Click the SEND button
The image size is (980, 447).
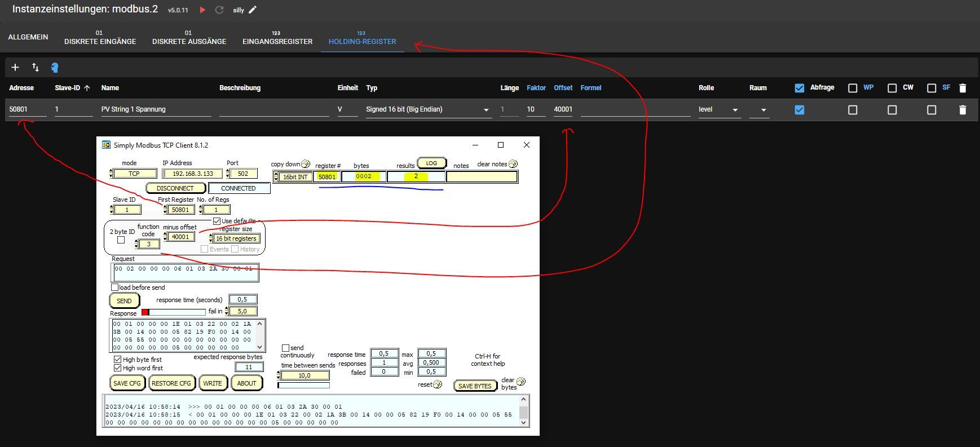point(124,301)
